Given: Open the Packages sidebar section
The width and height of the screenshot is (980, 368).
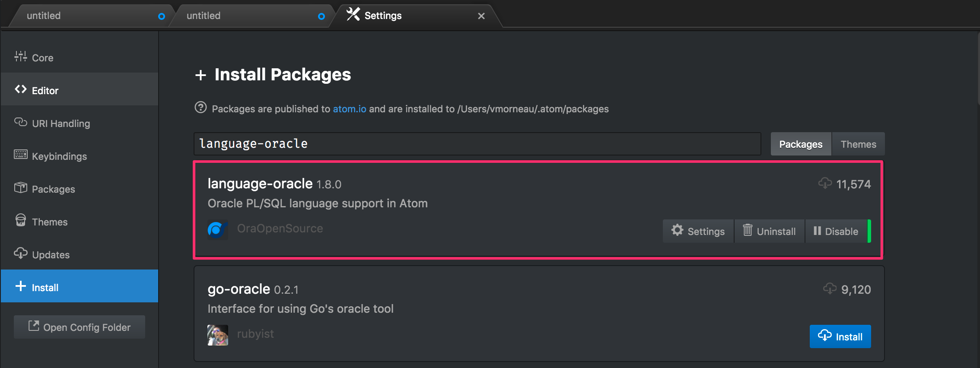Looking at the screenshot, I should pyautogui.click(x=80, y=189).
